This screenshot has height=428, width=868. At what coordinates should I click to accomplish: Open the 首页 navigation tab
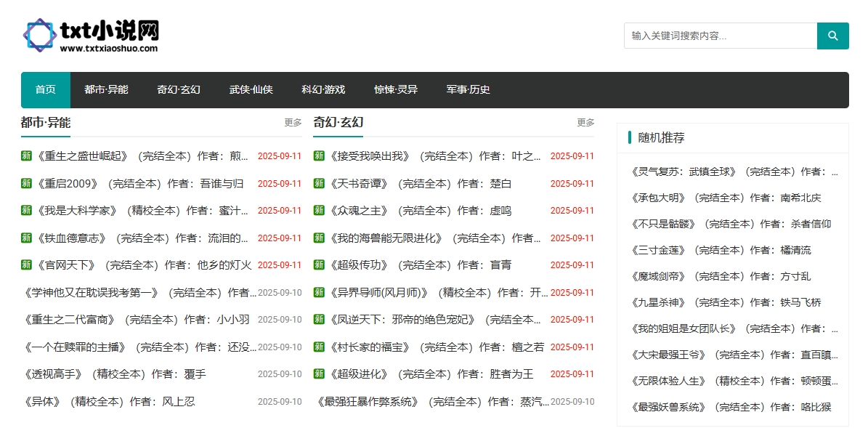click(46, 90)
